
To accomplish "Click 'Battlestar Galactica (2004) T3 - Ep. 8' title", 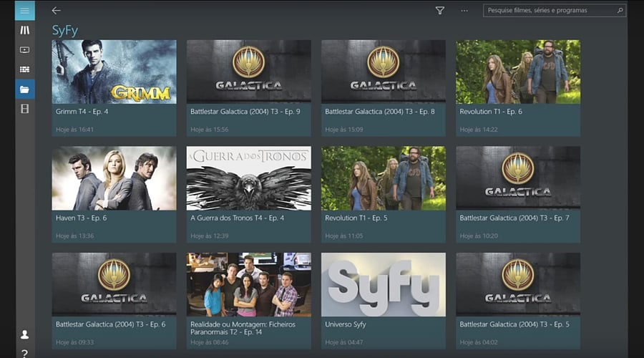I will coord(380,112).
